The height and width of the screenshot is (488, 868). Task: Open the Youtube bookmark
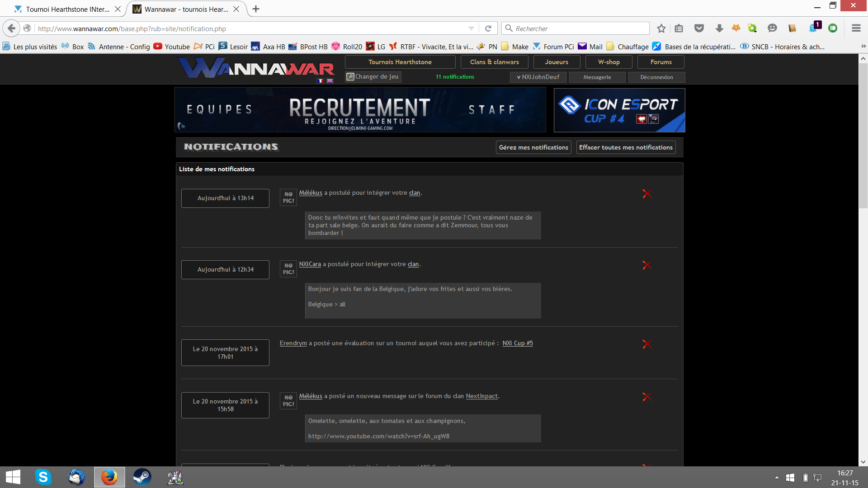(172, 47)
